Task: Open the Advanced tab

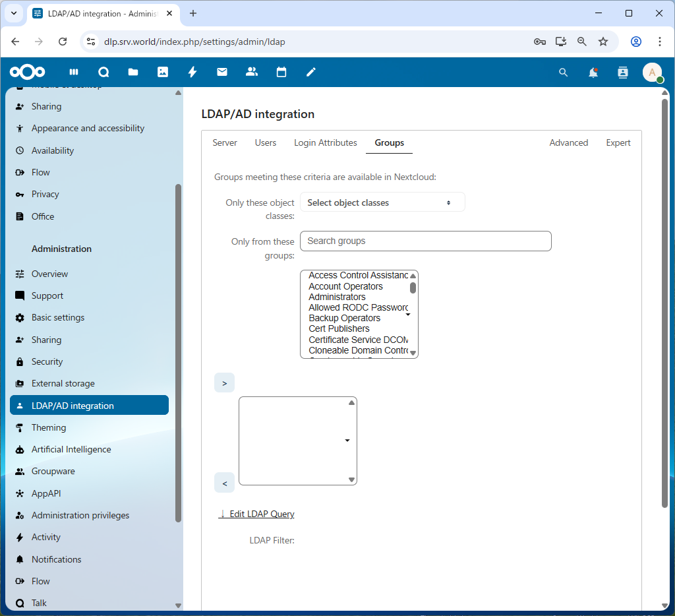Action: [x=568, y=142]
